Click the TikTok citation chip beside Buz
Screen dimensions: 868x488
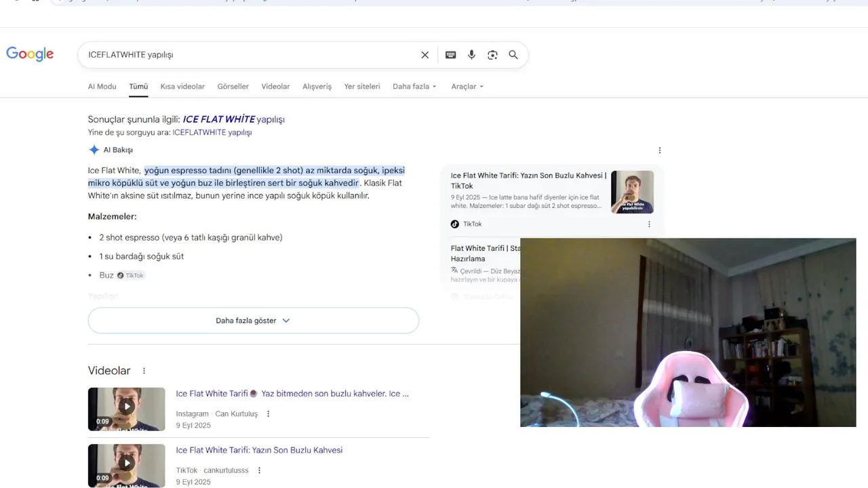pyautogui.click(x=131, y=275)
